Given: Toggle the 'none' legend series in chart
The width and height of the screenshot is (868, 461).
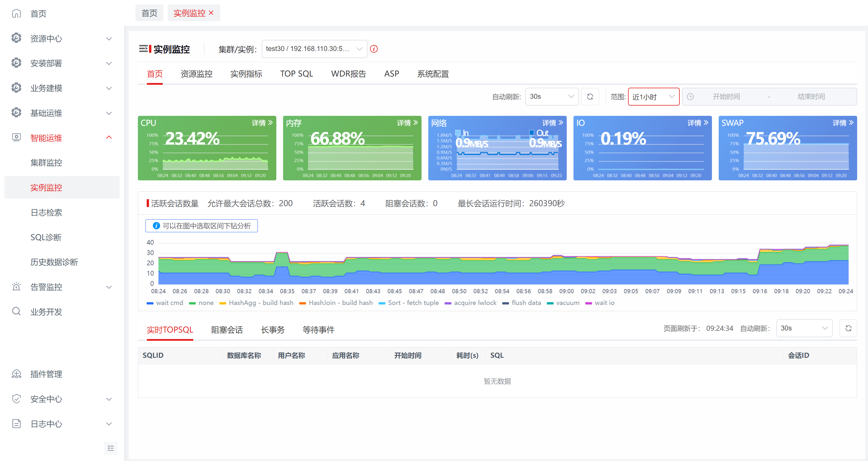Looking at the screenshot, I should tap(201, 303).
